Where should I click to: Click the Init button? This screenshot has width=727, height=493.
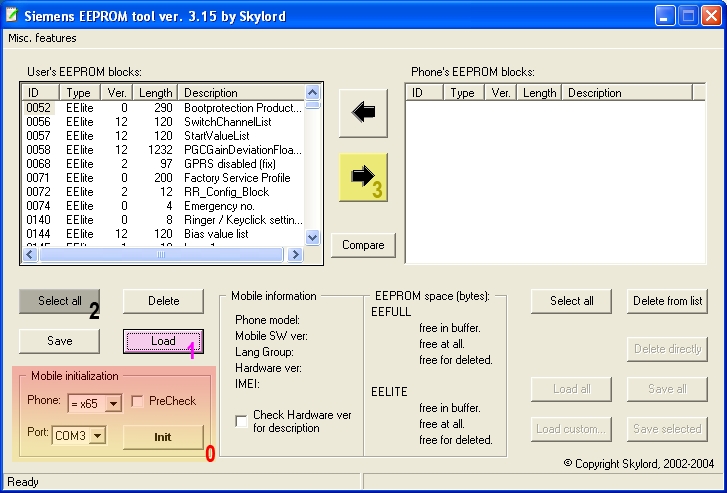coord(163,437)
